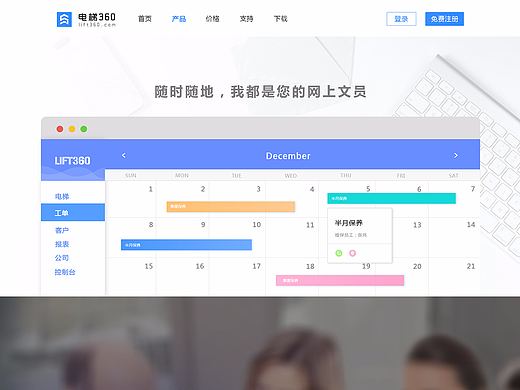The height and width of the screenshot is (390, 520).
Task: Click the SAT column header
Action: pyautogui.click(x=453, y=175)
